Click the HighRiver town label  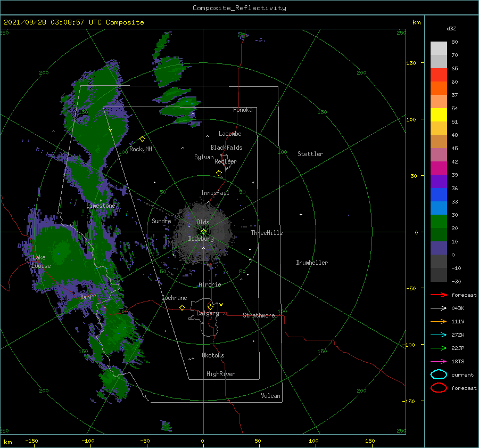tap(221, 374)
